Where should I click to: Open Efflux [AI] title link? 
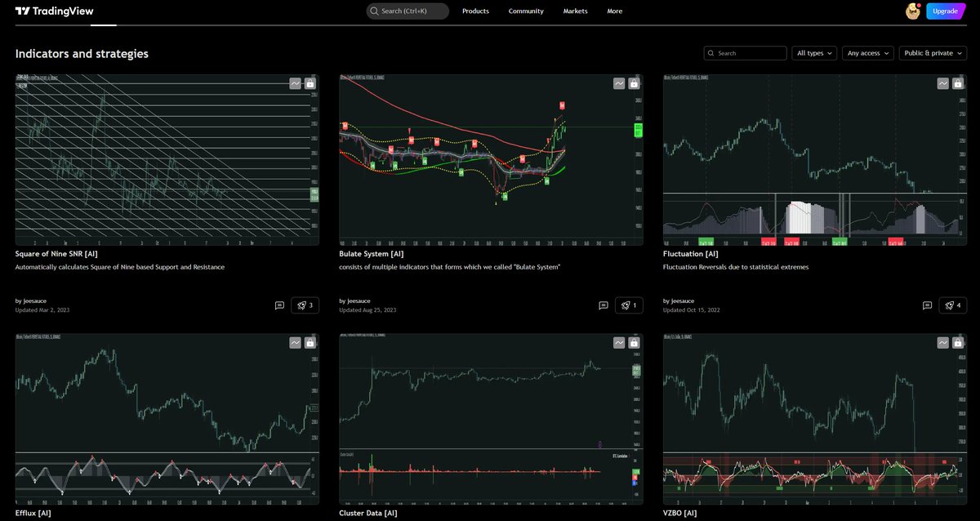(x=33, y=513)
